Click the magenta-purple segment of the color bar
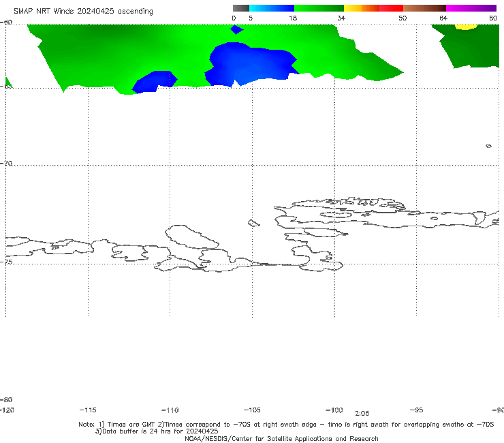 pos(471,8)
